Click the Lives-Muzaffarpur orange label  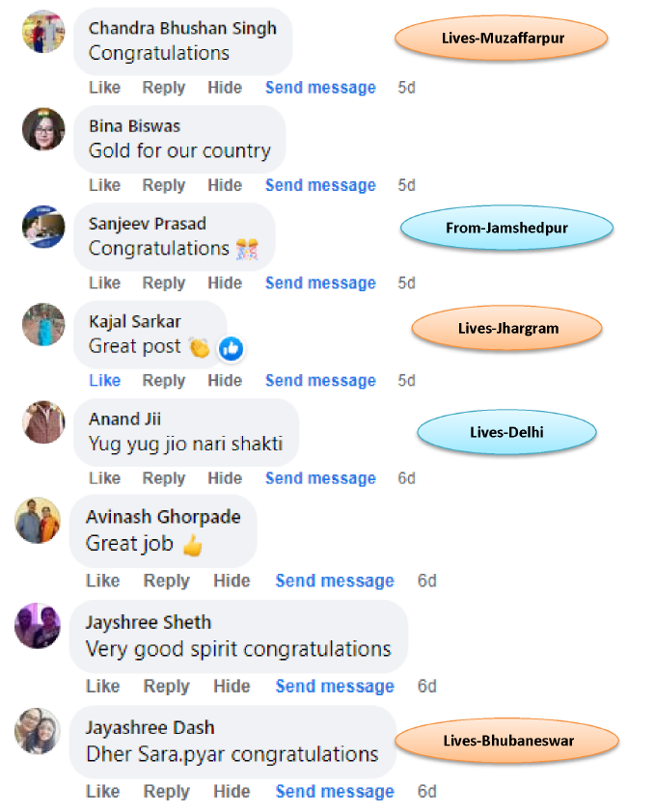pyautogui.click(x=501, y=38)
